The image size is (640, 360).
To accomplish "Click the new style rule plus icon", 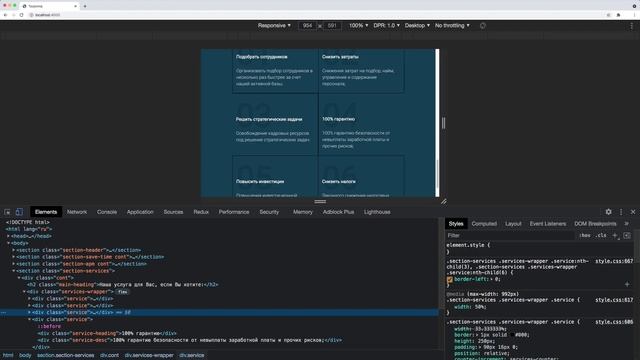I will coord(616,235).
